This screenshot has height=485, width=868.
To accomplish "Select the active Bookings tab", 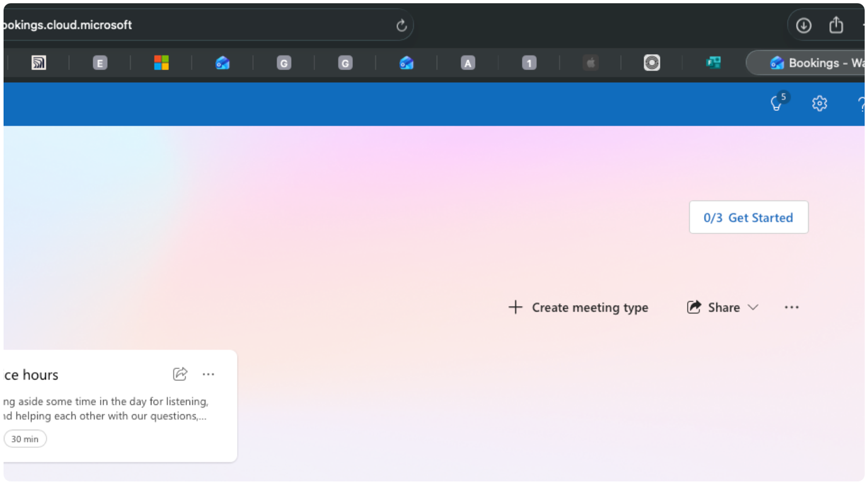I will pyautogui.click(x=806, y=62).
